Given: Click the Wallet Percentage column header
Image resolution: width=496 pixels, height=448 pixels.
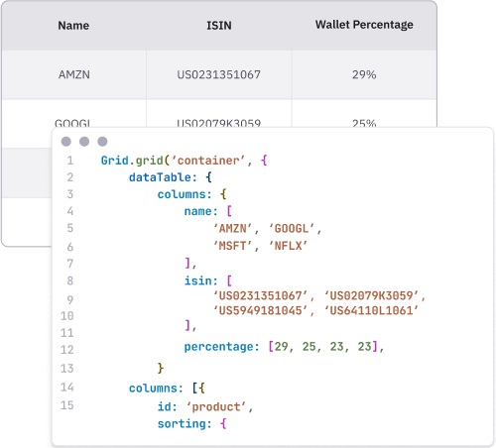Looking at the screenshot, I should (364, 25).
